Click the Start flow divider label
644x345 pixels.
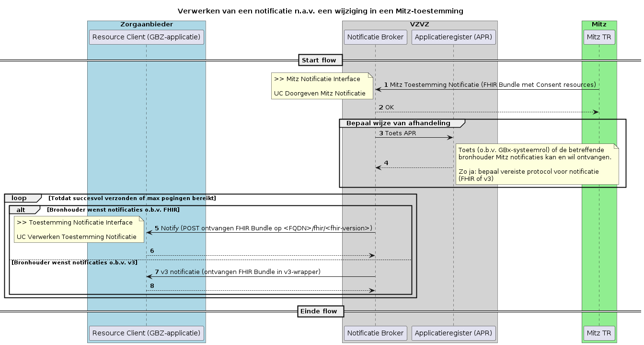tap(320, 60)
